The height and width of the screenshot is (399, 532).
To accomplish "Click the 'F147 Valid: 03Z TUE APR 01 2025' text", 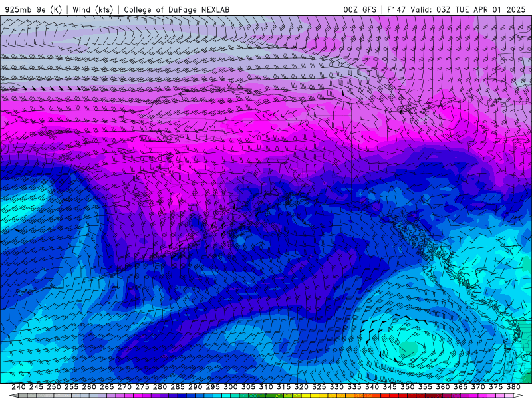I will 456,9.
